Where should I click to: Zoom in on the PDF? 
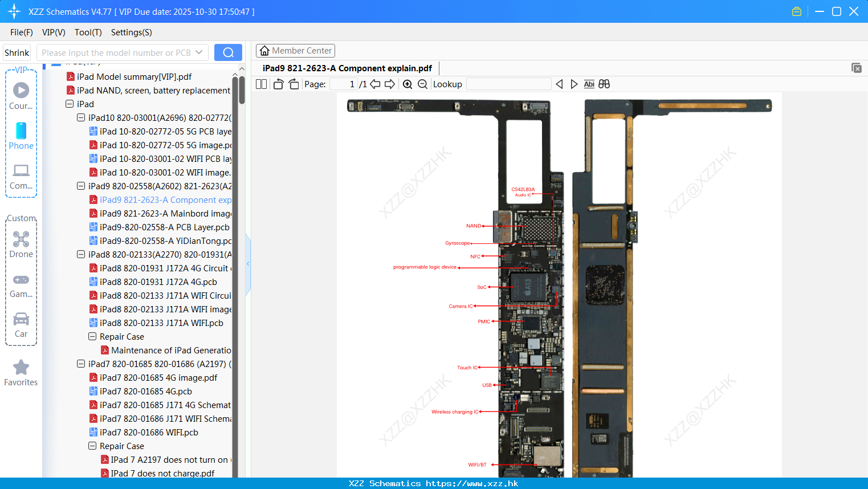pyautogui.click(x=407, y=84)
